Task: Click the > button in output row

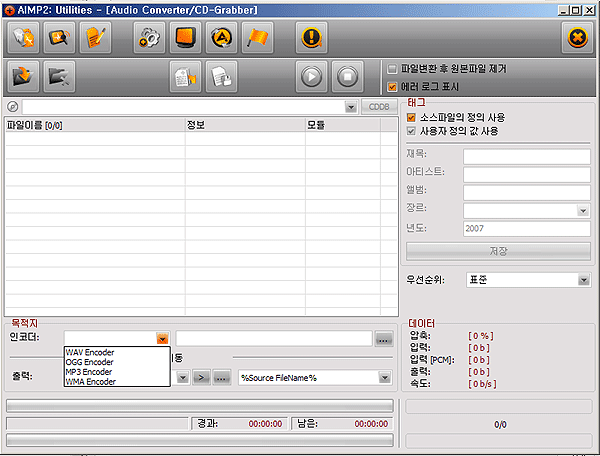Action: [x=201, y=378]
